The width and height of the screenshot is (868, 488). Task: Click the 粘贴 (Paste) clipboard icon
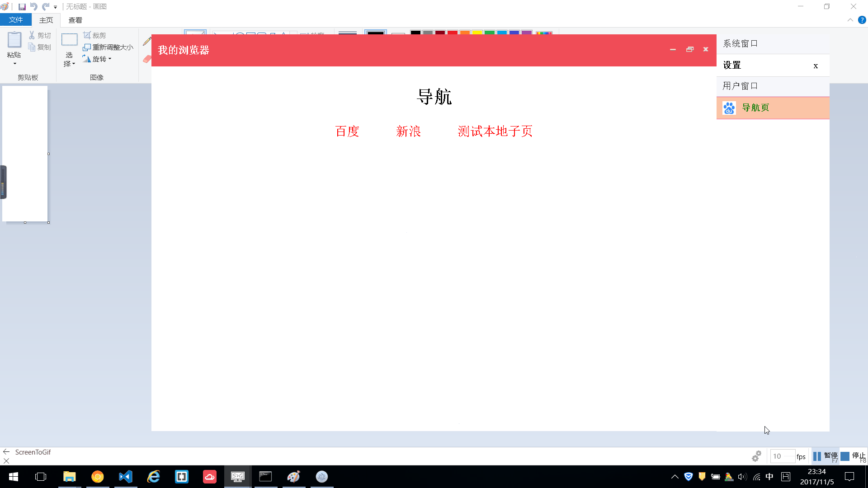[x=14, y=40]
